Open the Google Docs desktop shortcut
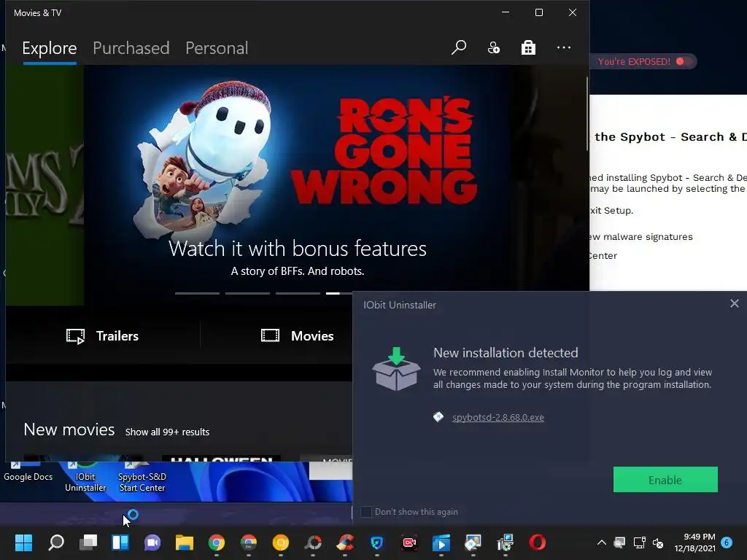Screen dimensions: 747x560 click(x=28, y=472)
